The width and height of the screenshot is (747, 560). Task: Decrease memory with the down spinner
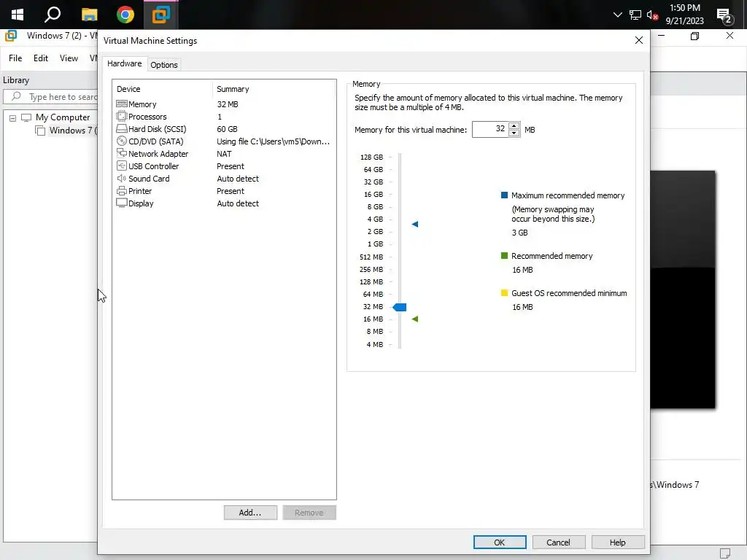coord(514,133)
